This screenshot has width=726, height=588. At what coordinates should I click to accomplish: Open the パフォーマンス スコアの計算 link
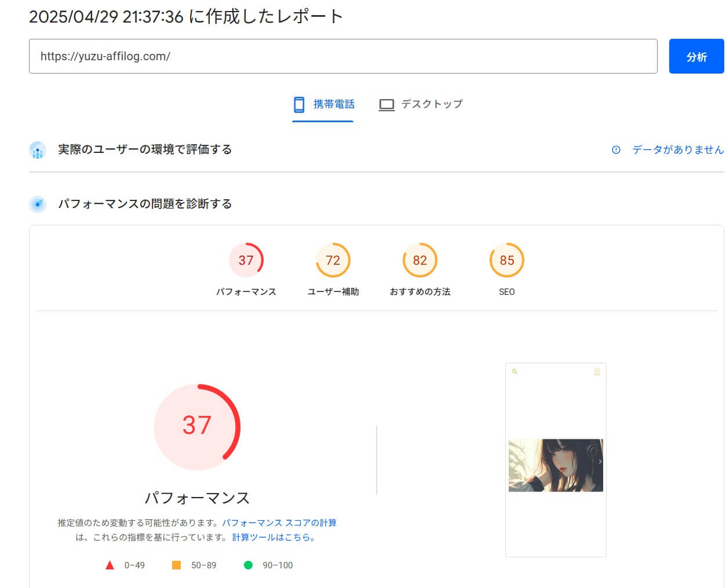tap(279, 523)
